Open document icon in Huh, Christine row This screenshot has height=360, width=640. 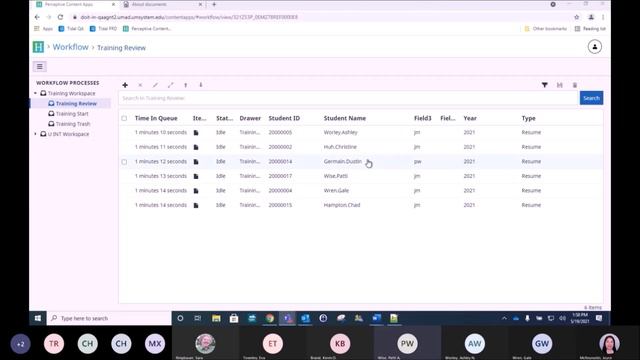196,147
